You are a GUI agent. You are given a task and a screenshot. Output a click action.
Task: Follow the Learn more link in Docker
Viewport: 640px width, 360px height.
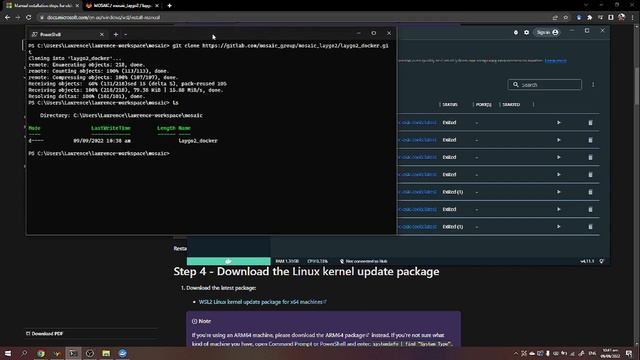point(556,60)
